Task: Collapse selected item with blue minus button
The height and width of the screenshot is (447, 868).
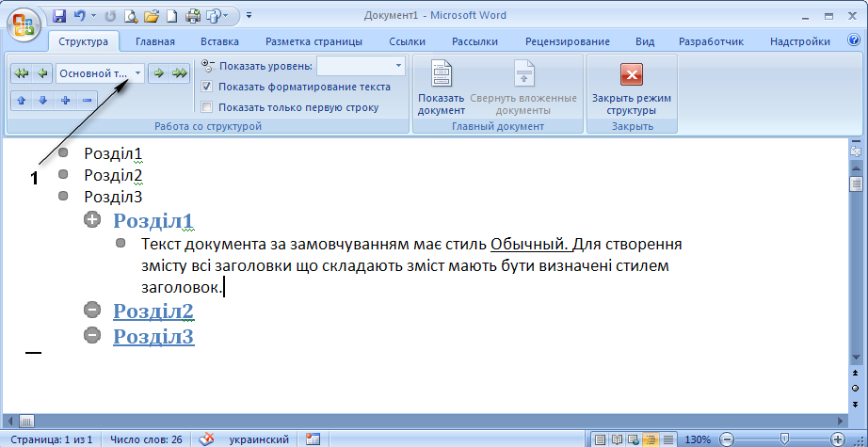Action: click(87, 101)
